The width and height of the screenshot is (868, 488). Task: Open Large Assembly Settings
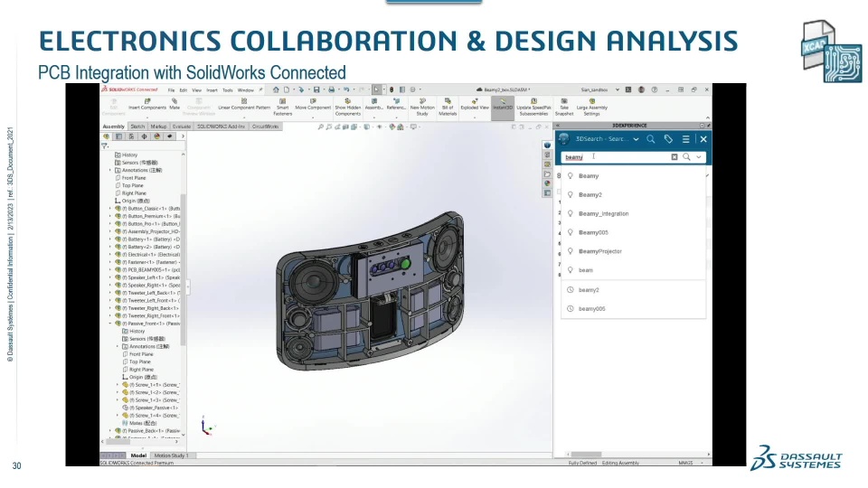coord(591,108)
